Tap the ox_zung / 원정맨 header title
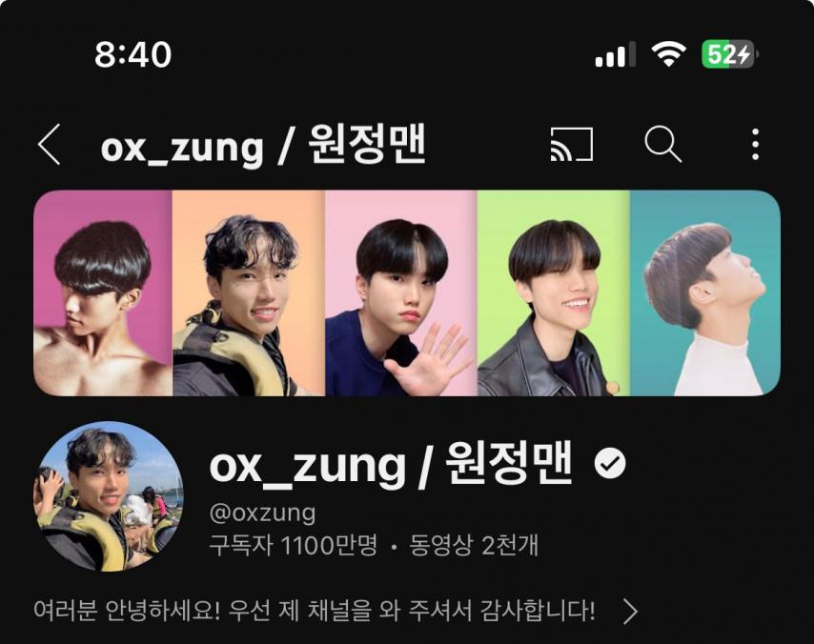The width and height of the screenshot is (814, 644). tap(263, 145)
